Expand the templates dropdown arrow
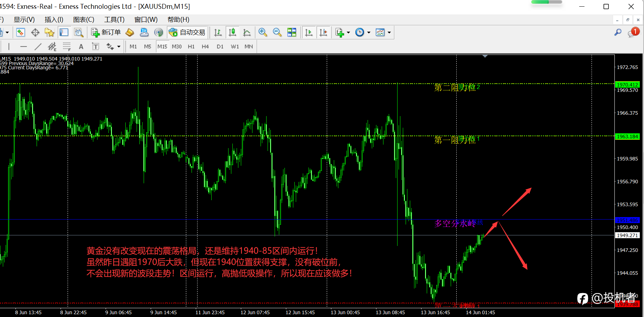The width and height of the screenshot is (644, 317). click(x=389, y=32)
